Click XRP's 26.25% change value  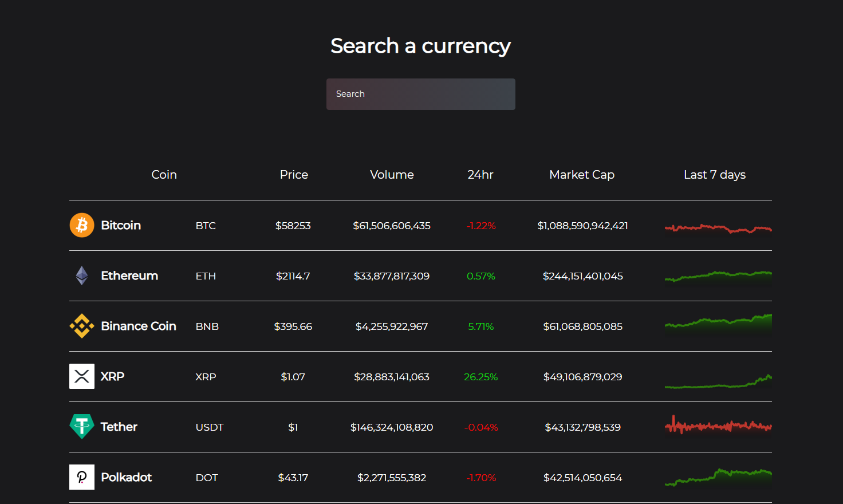pyautogui.click(x=481, y=377)
